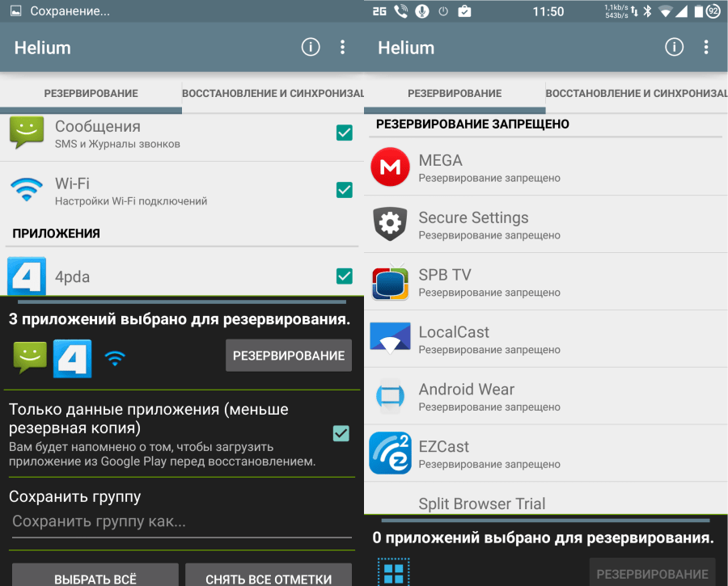Tap the MEGA app icon
The width and height of the screenshot is (728, 586).
coord(390,167)
